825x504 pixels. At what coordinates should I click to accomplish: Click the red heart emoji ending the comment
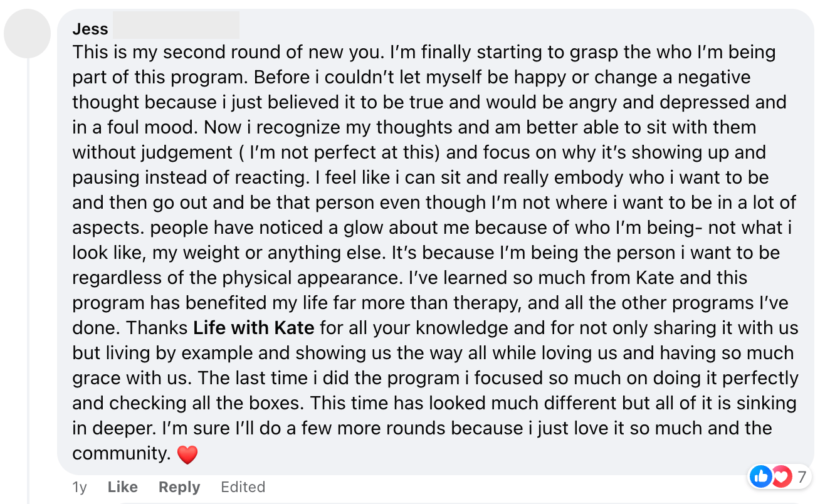tap(187, 454)
